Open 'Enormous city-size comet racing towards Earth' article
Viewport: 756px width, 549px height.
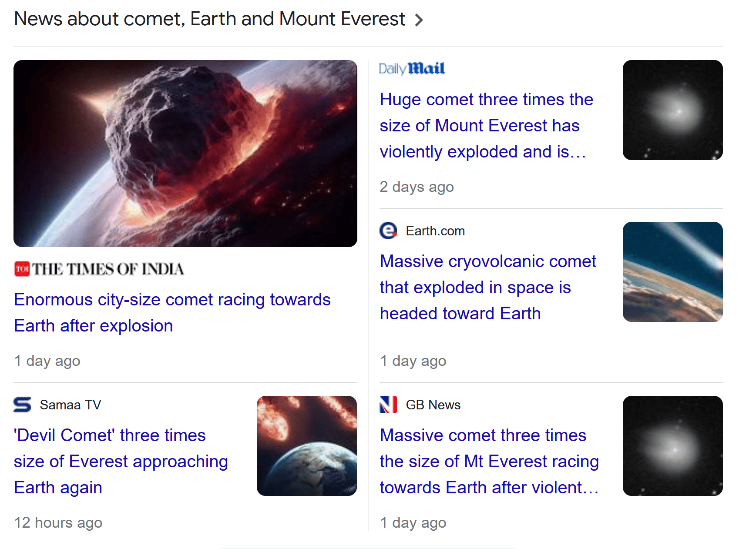tap(172, 312)
